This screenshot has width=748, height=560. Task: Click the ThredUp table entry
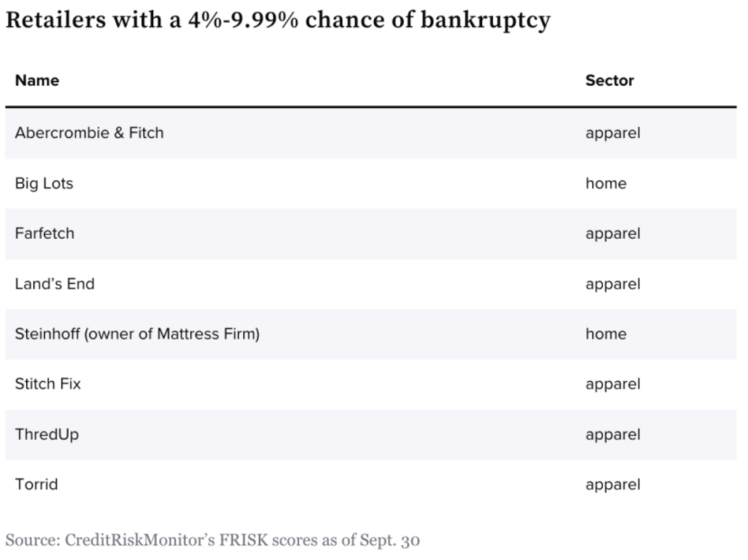(47, 434)
